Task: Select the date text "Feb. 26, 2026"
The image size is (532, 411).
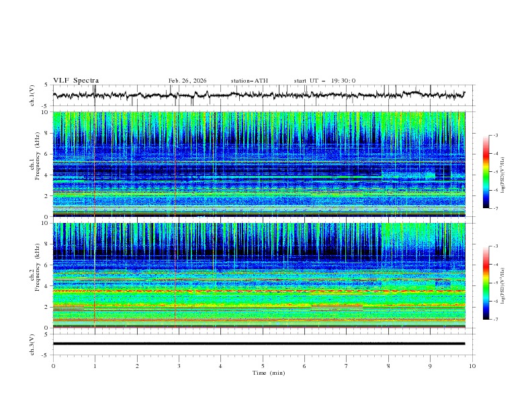Action: pos(187,81)
